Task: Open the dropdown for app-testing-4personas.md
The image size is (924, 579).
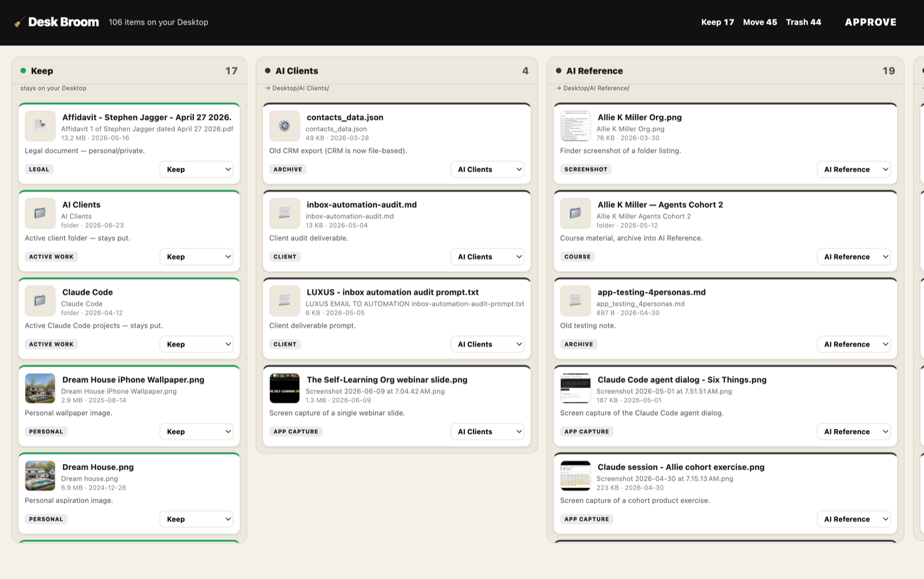Action: (854, 344)
